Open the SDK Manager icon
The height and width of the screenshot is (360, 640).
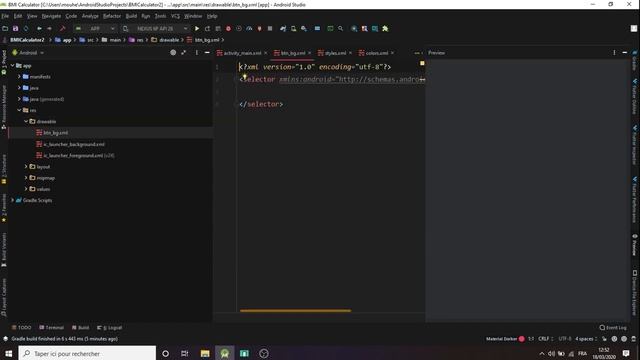[304, 29]
